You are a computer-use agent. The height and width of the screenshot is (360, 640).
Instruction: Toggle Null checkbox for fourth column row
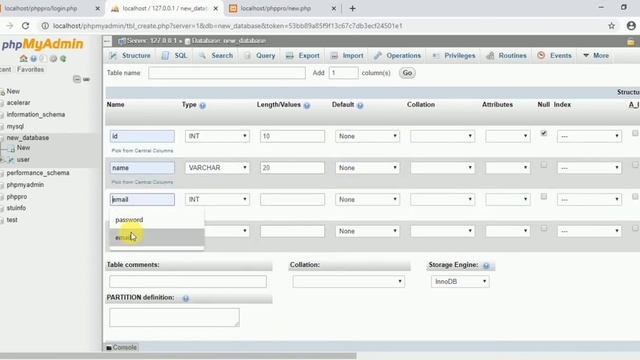click(x=543, y=229)
